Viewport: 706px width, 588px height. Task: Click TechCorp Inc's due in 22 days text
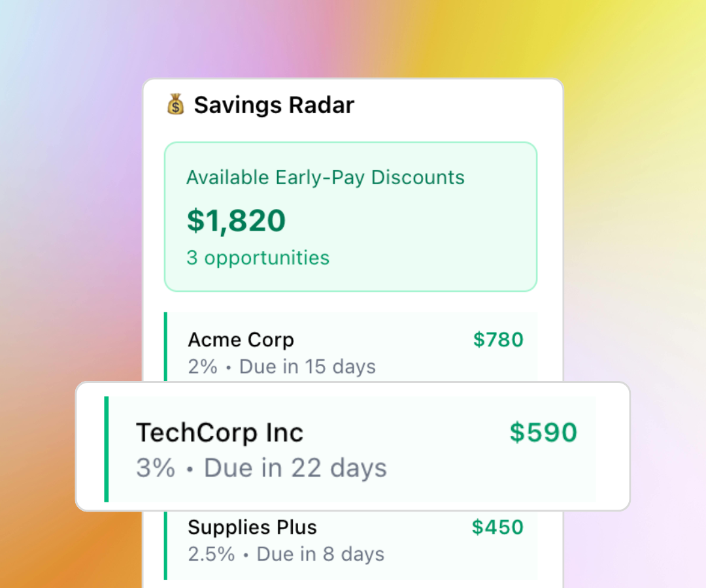[294, 468]
